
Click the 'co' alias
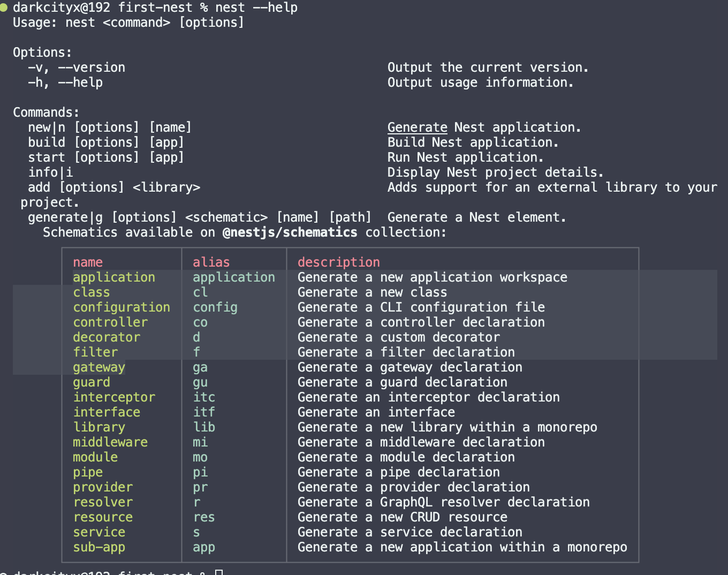click(x=200, y=322)
